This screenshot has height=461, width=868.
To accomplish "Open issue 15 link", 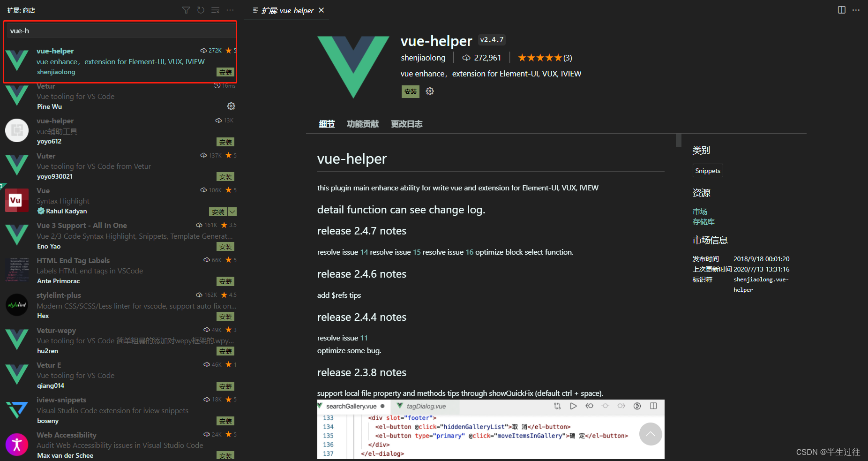I will 417,252.
